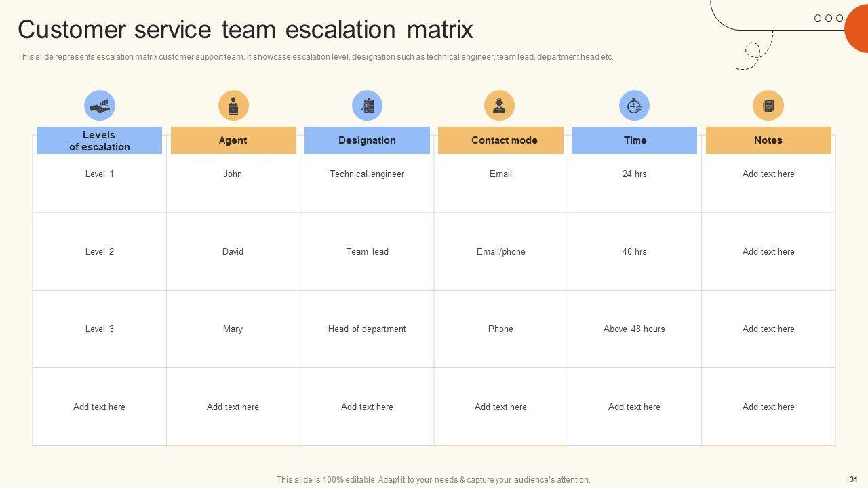The height and width of the screenshot is (488, 868).
Task: Select the Designation column header
Action: pyautogui.click(x=367, y=140)
